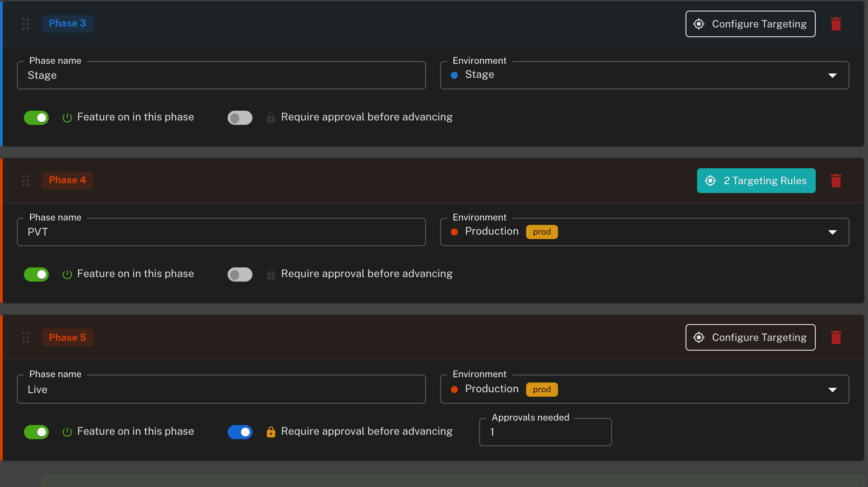Click the Phase 3 badge
The image size is (868, 487).
67,23
